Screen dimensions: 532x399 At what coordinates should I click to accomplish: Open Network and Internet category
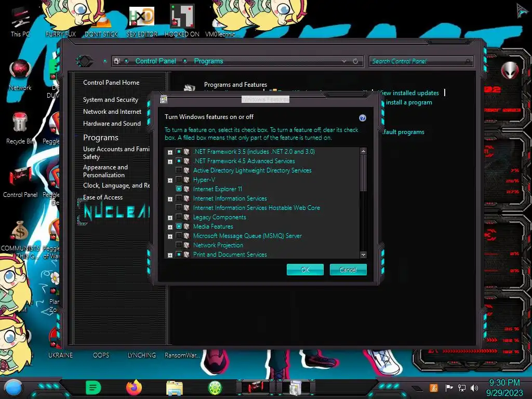pyautogui.click(x=112, y=112)
